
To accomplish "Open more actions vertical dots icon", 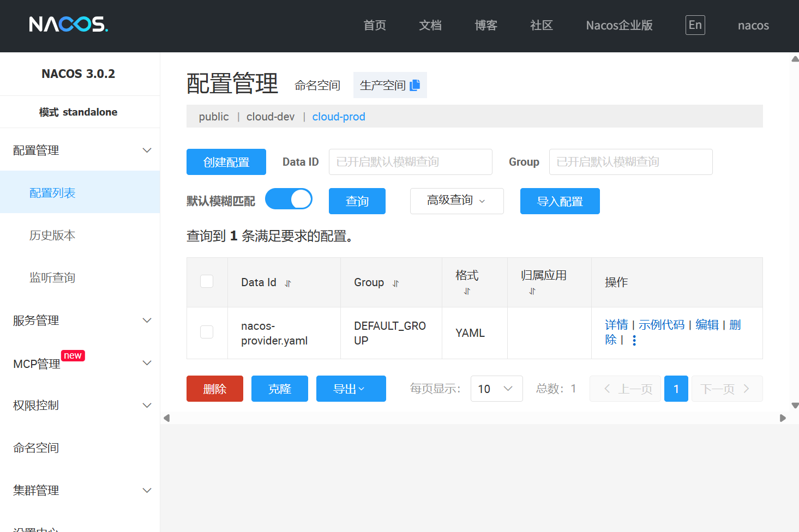I will [x=634, y=340].
